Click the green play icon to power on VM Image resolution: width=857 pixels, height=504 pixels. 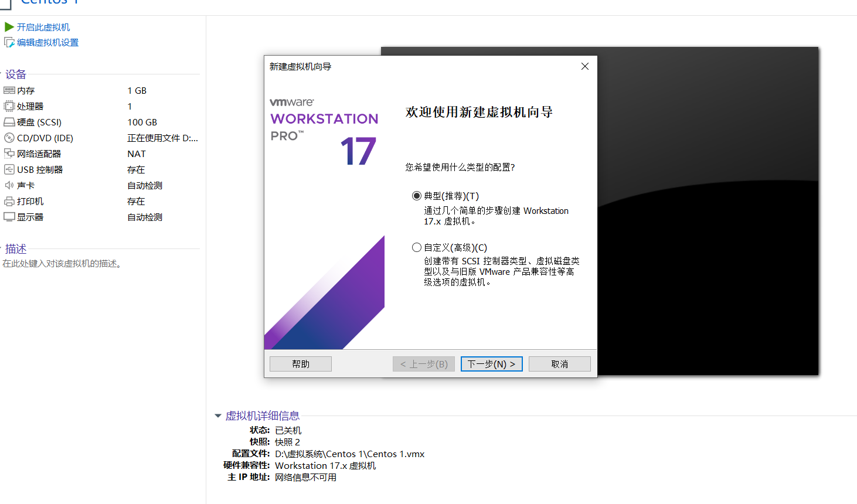pyautogui.click(x=9, y=27)
